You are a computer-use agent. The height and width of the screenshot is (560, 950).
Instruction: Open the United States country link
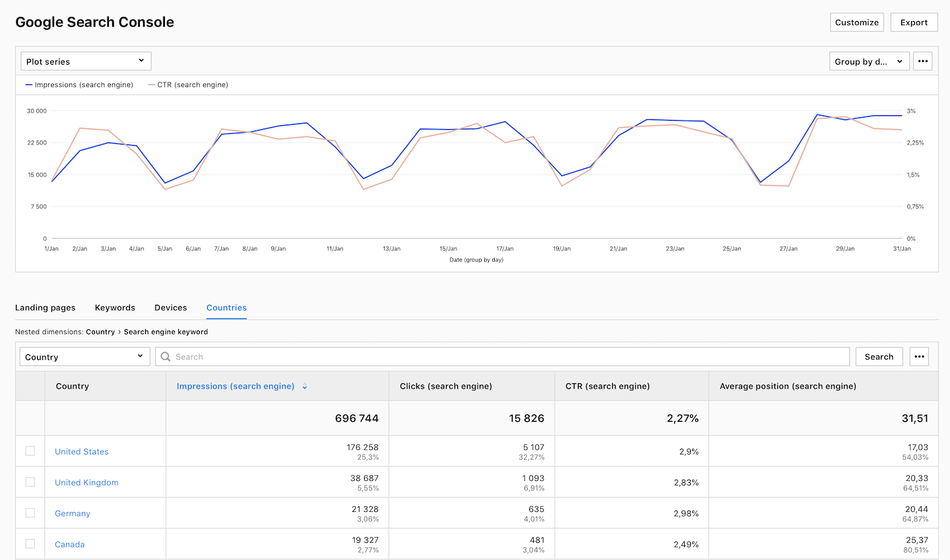82,452
